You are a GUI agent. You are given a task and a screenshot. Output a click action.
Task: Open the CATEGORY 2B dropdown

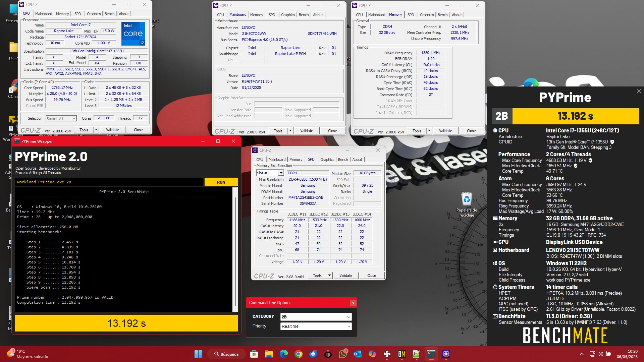[x=316, y=317]
